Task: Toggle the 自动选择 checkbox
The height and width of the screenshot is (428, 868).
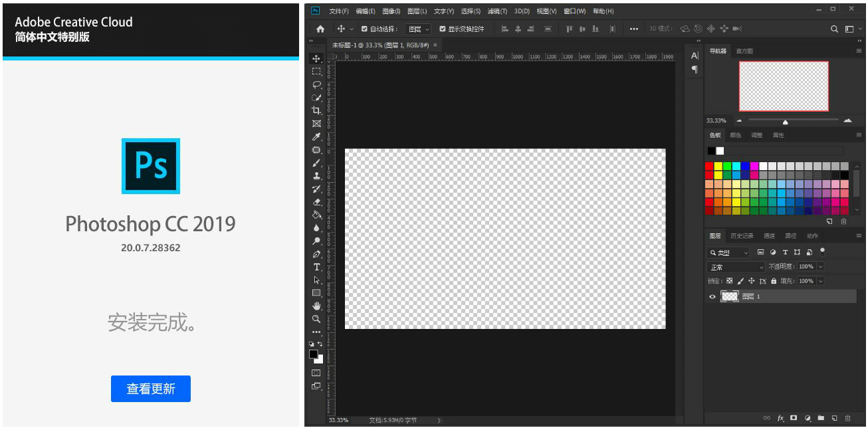Action: point(364,29)
